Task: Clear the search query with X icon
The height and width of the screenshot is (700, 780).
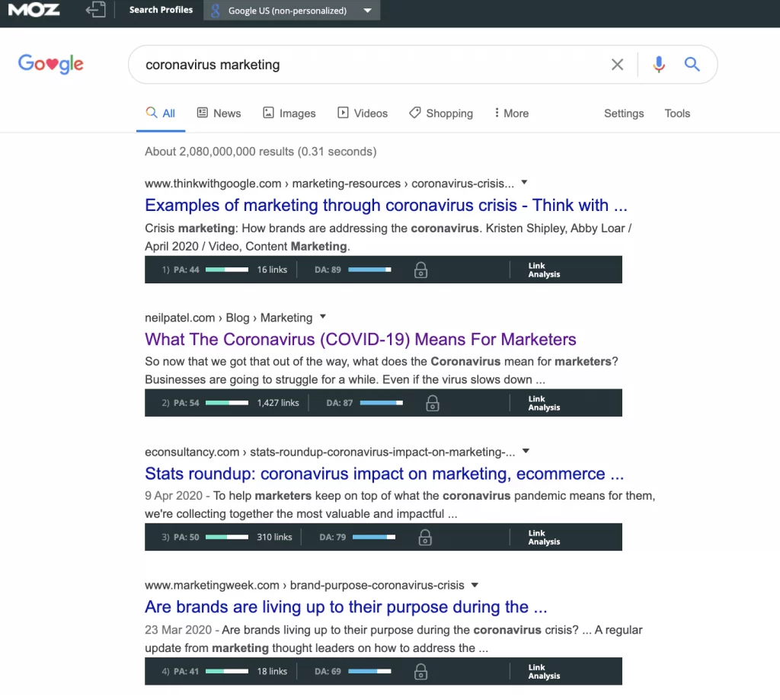Action: 617,65
